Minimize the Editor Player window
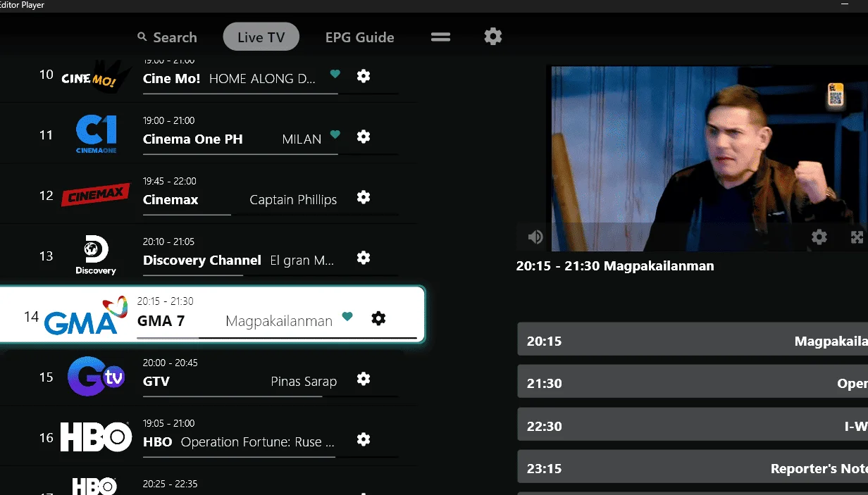This screenshot has width=868, height=495. point(846,4)
